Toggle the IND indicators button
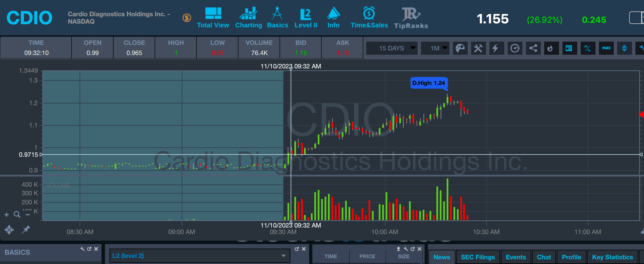The width and height of the screenshot is (644, 264). click(606, 48)
